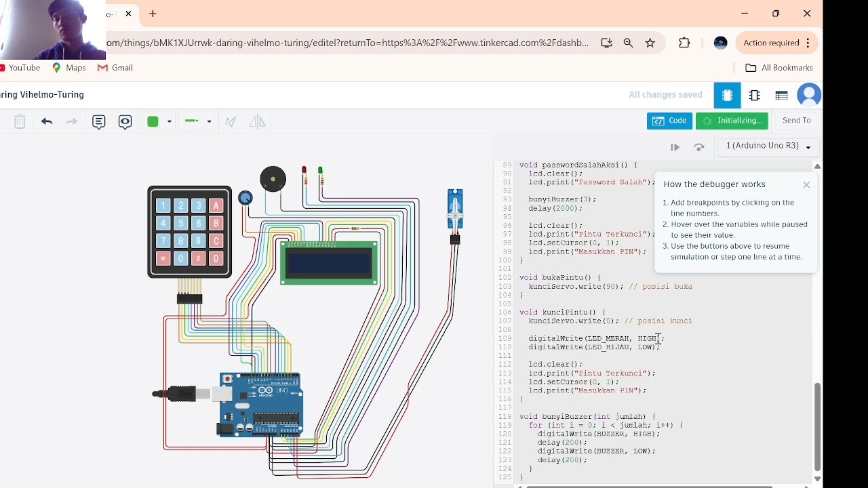Viewport: 868px width, 488px height.
Task: Click the vertical code scrollbar thumb
Action: click(x=817, y=427)
